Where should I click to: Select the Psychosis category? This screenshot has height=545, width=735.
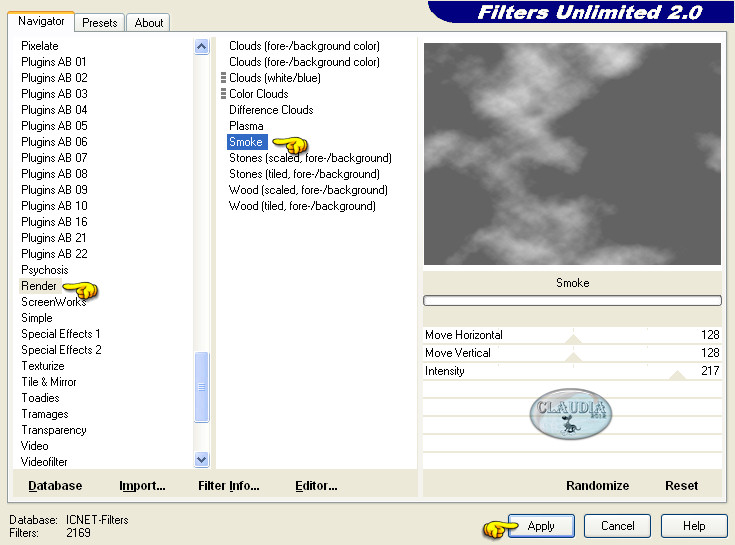(45, 270)
